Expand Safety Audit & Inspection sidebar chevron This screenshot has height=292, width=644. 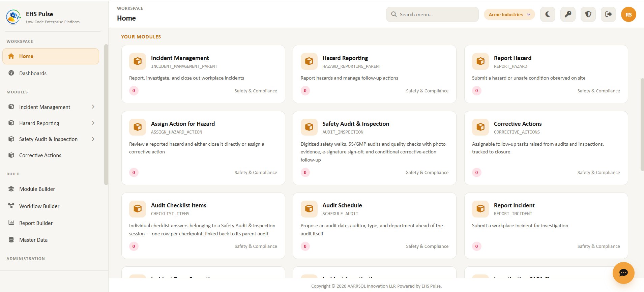tap(93, 139)
